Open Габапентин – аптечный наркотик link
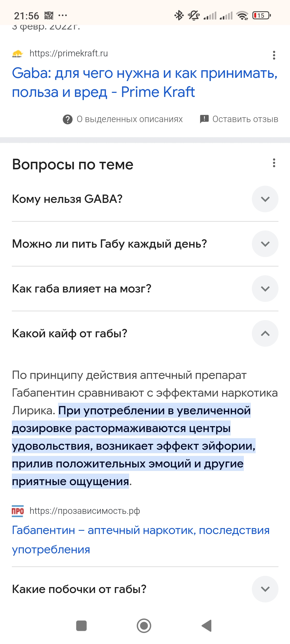 tap(141, 540)
